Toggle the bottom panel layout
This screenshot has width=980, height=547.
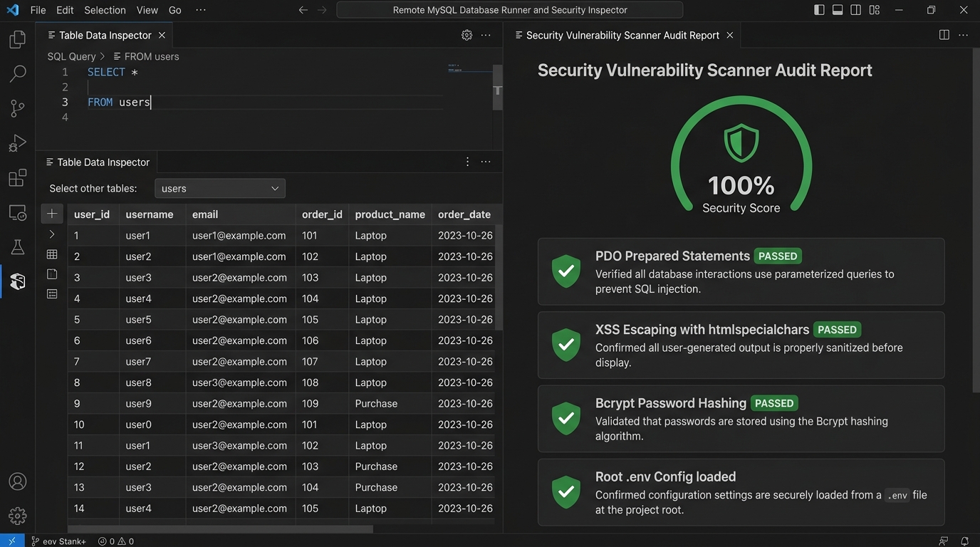click(x=838, y=10)
